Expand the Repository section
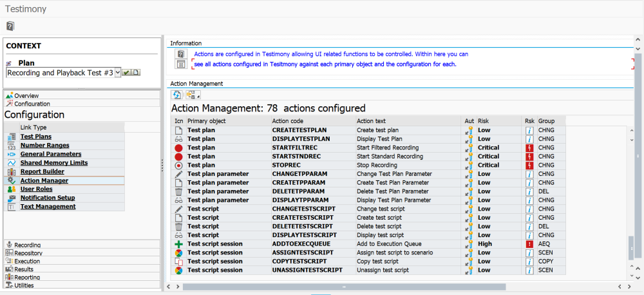 (82, 252)
